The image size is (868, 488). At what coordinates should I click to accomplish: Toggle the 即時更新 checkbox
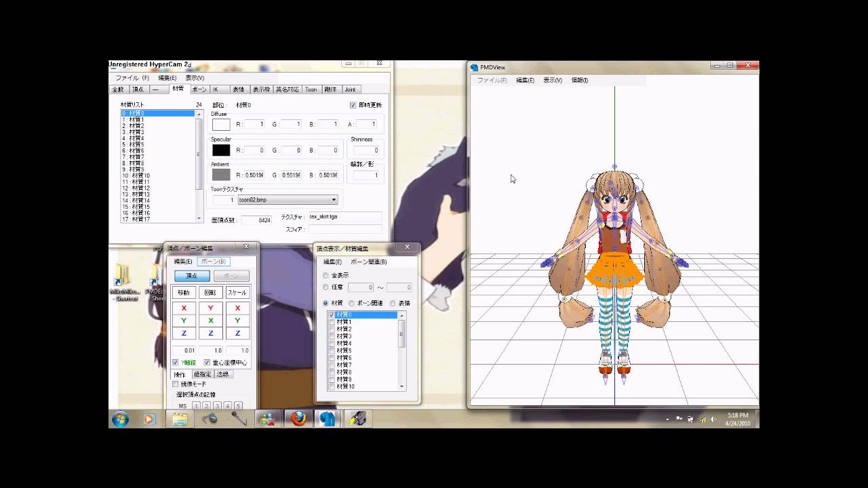point(353,105)
